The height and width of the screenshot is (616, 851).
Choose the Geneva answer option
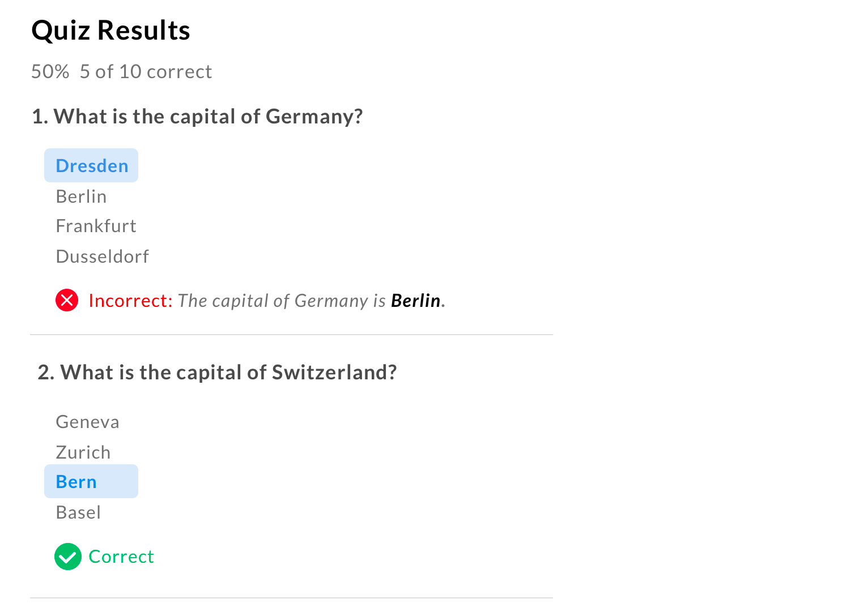(87, 422)
